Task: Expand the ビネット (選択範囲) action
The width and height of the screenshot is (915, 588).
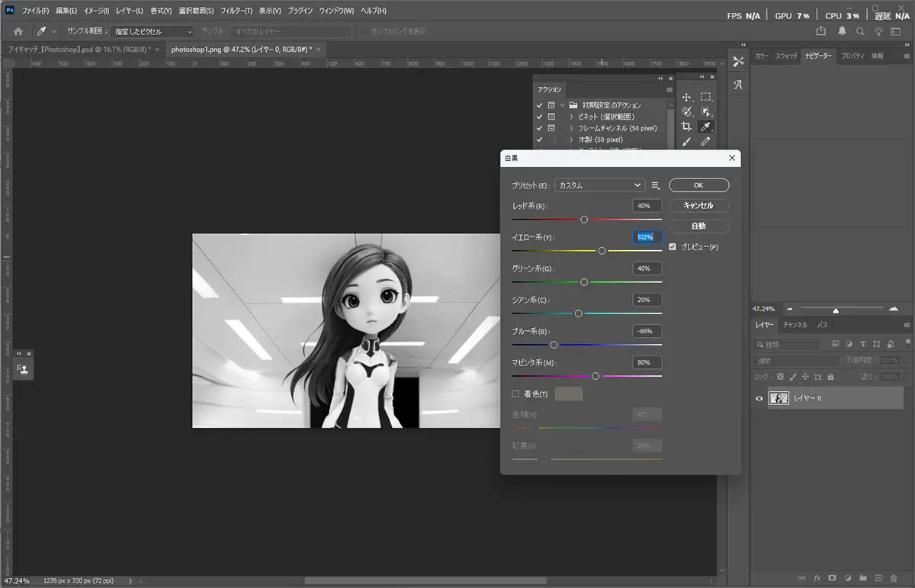Action: 571,117
